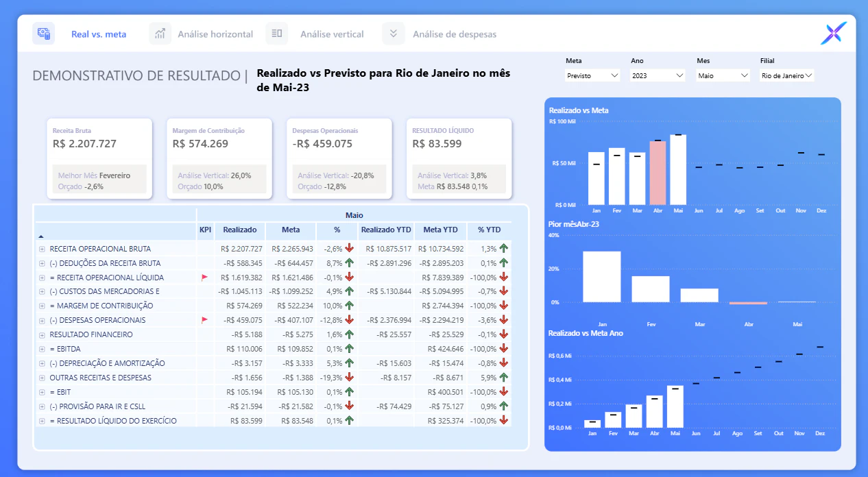Screen dimensions: 868x477
Task: Click % YTD down arrow for RESULTADO LÍQUIDO DO EXERCÍCIO
Action: (504, 421)
